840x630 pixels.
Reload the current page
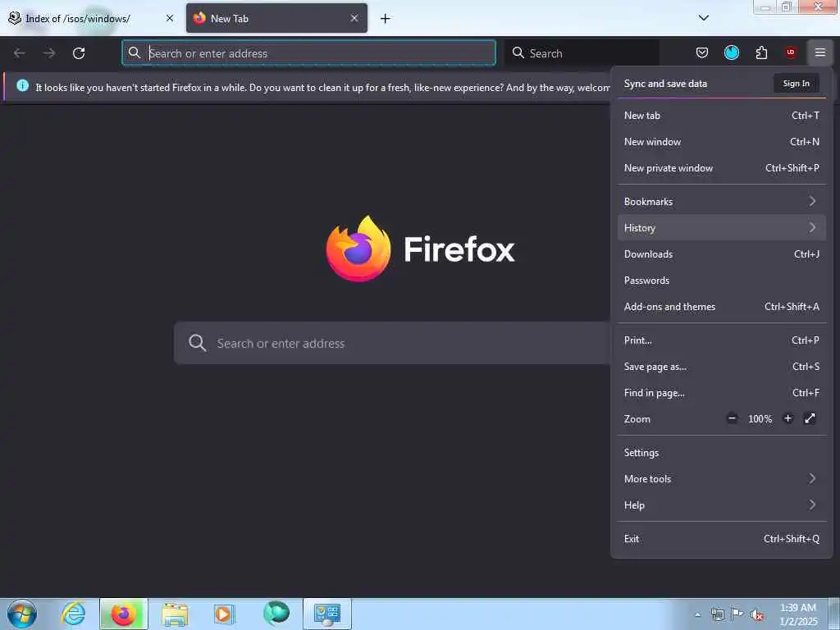pyautogui.click(x=79, y=53)
